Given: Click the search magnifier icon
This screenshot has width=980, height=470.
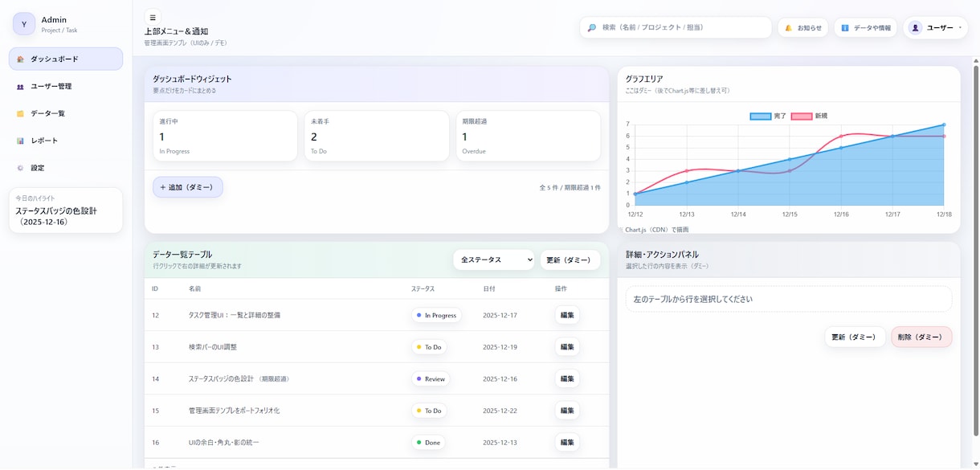Looking at the screenshot, I should [x=592, y=27].
